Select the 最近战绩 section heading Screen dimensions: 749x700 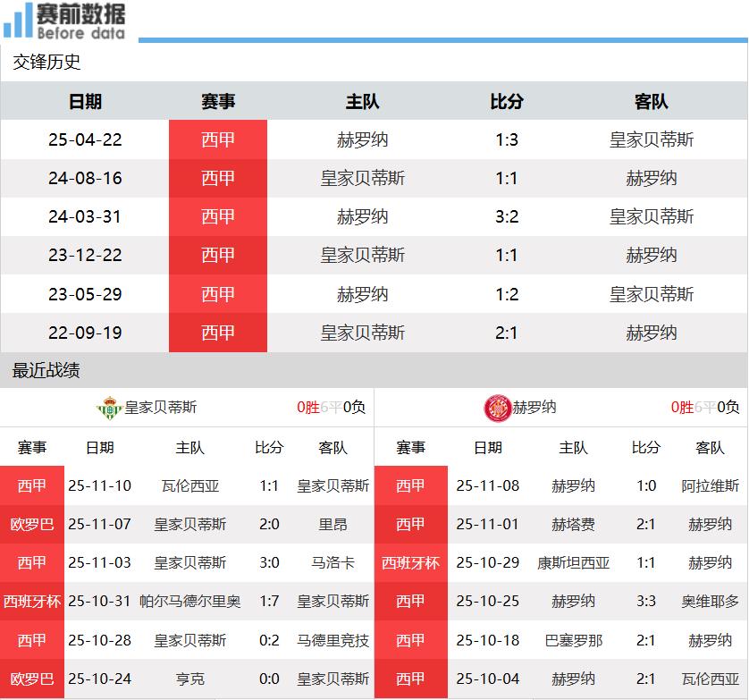(x=46, y=370)
